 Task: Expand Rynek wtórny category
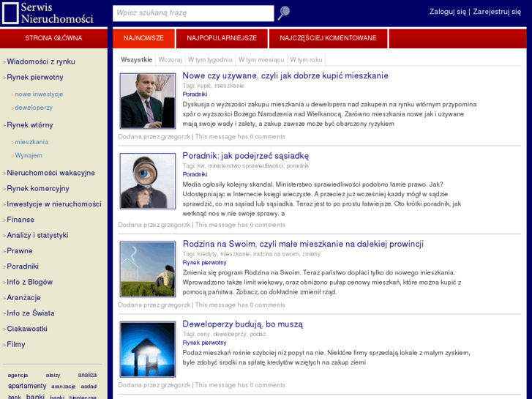[x=30, y=125]
